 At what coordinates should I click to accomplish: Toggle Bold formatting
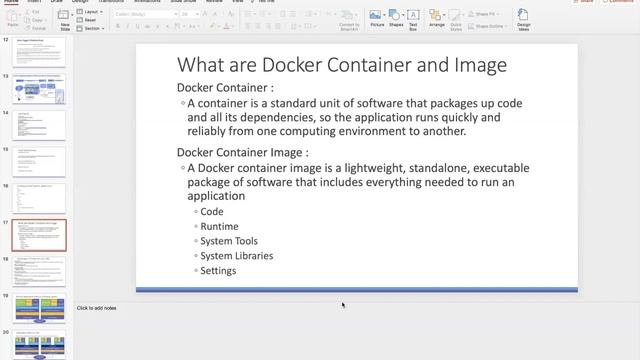pos(118,27)
